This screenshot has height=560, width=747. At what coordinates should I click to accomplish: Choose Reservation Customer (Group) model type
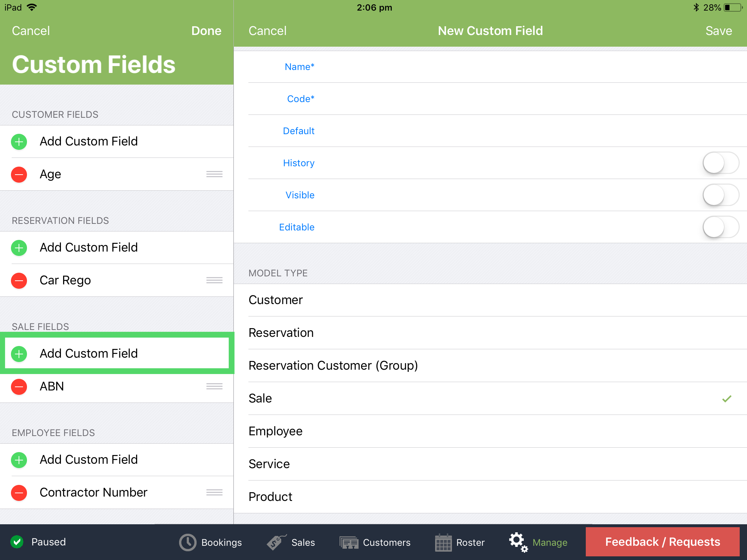490,366
